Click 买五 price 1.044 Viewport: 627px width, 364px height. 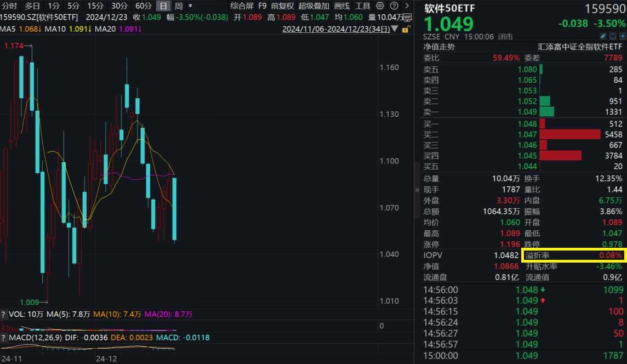coord(527,167)
